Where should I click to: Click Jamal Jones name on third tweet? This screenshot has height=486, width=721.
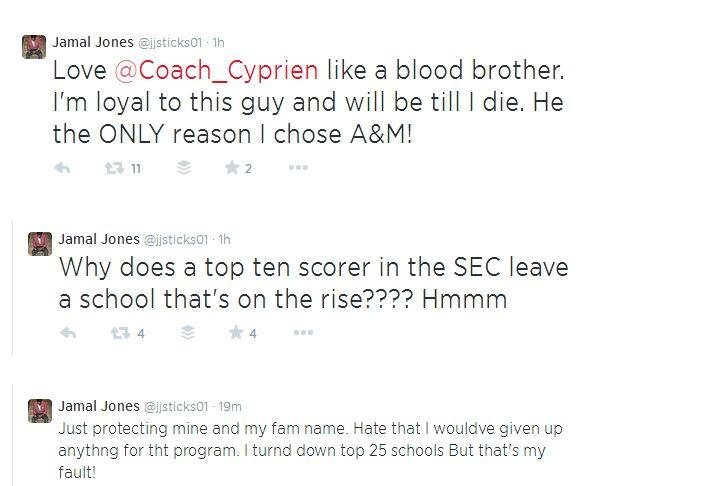pyautogui.click(x=99, y=406)
